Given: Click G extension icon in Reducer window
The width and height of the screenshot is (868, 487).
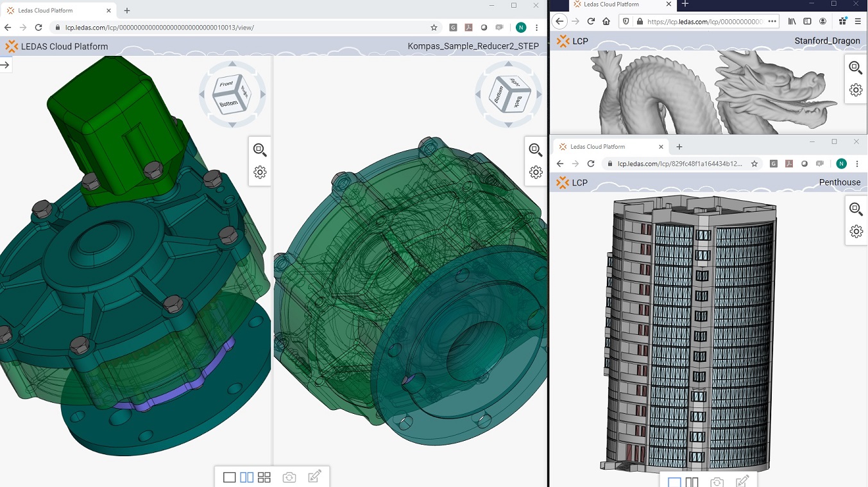Looking at the screenshot, I should click(x=453, y=28).
